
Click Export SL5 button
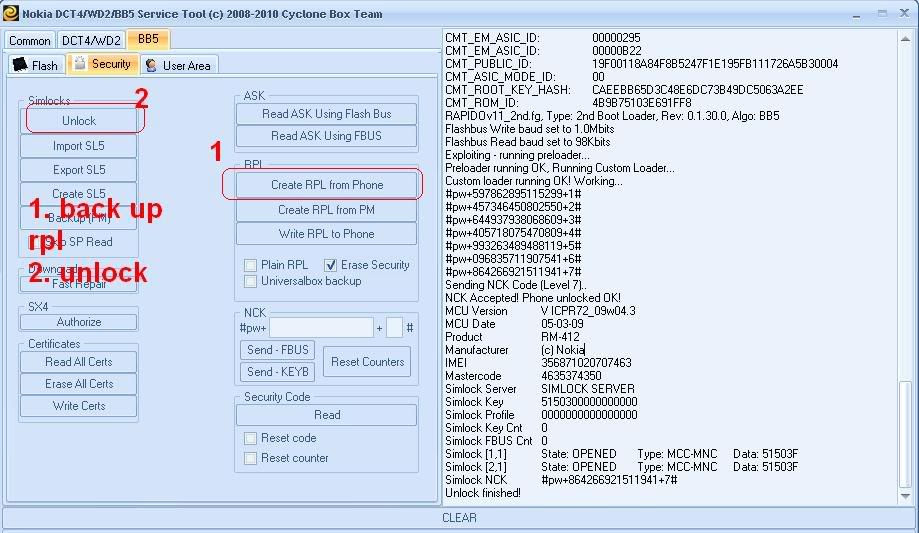(79, 169)
